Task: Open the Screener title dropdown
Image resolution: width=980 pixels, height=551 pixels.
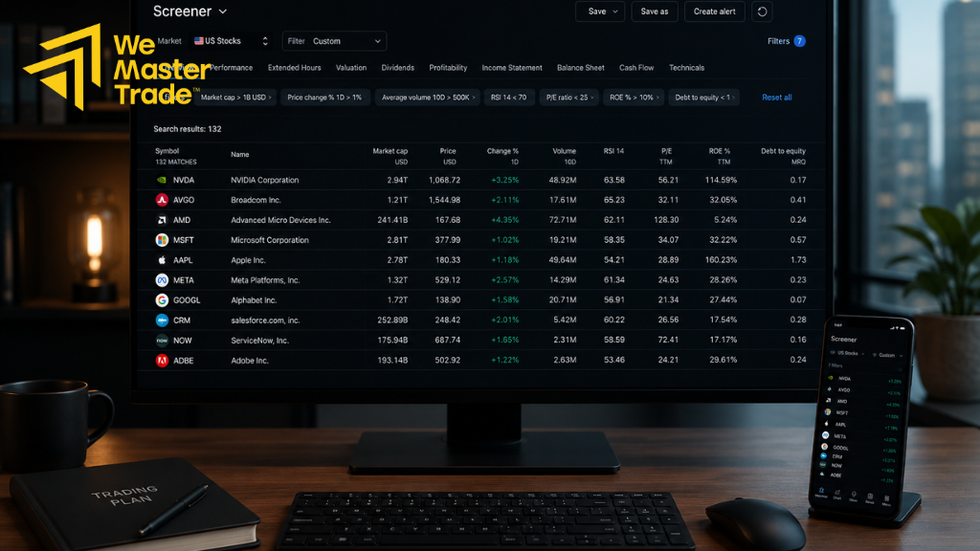Action: [x=190, y=11]
